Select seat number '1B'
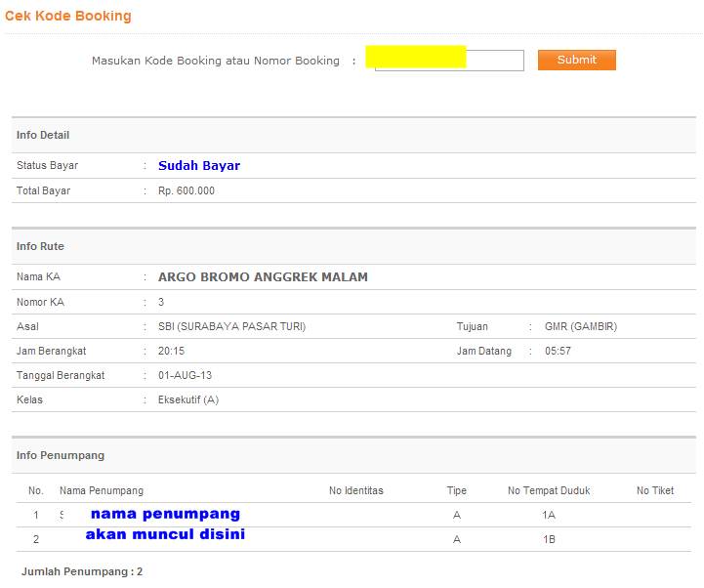Screen dimensions: 704x588 (x=549, y=539)
